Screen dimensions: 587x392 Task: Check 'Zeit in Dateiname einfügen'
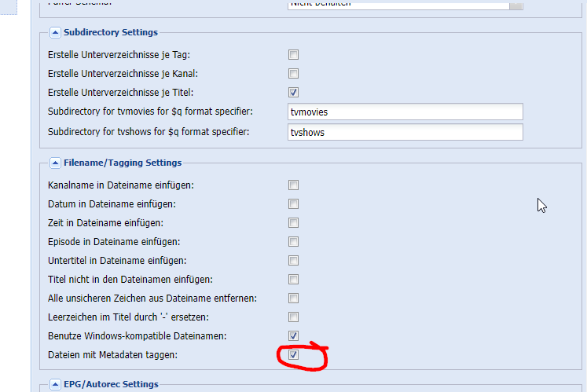294,223
